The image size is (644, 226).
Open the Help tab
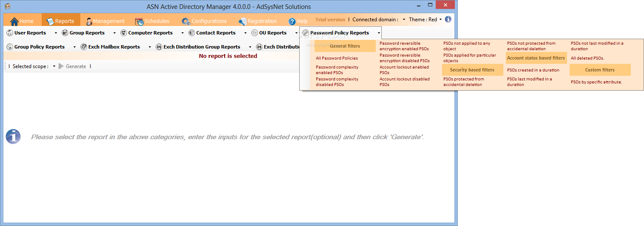tap(298, 21)
